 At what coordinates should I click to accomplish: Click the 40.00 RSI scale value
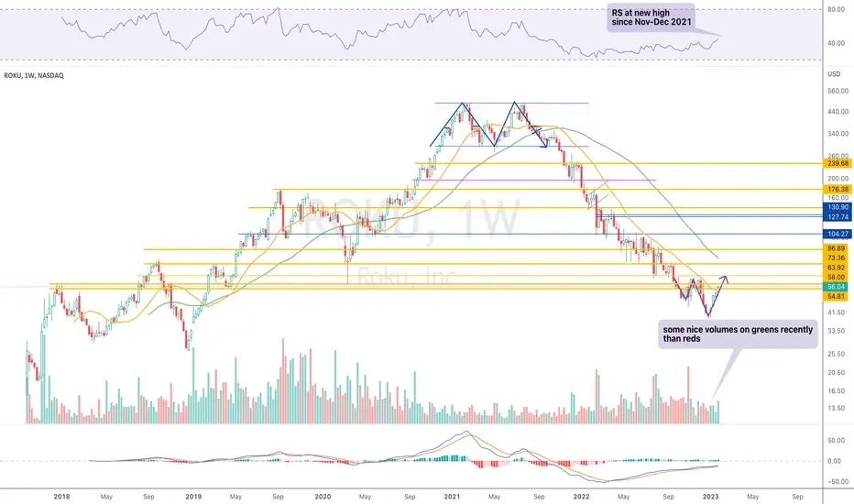pos(836,44)
